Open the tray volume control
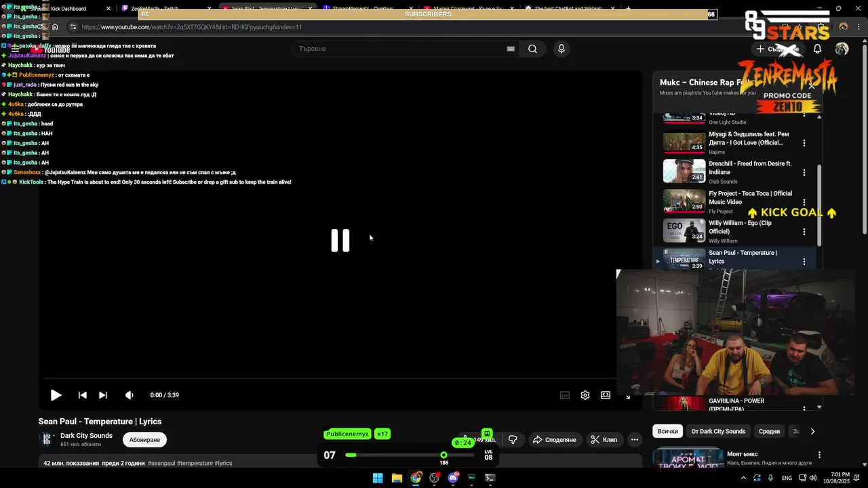Image resolution: width=868 pixels, height=488 pixels. 812,478
